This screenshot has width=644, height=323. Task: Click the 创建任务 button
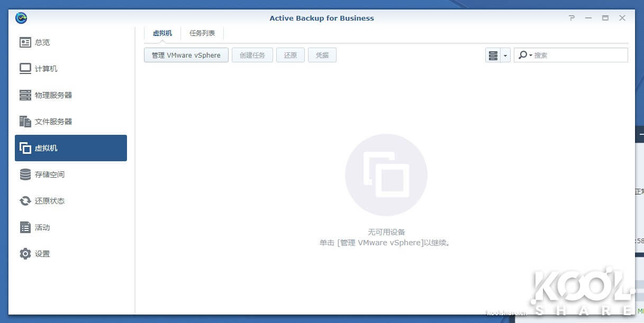click(252, 55)
